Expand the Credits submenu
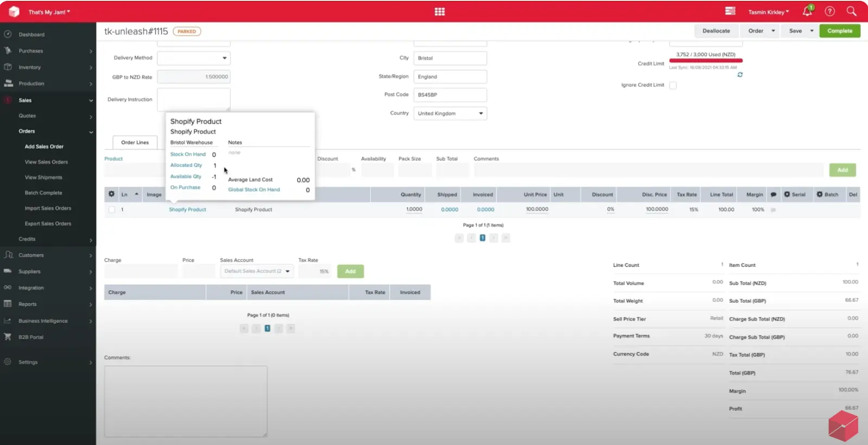This screenshot has height=445, width=868. 91,240
